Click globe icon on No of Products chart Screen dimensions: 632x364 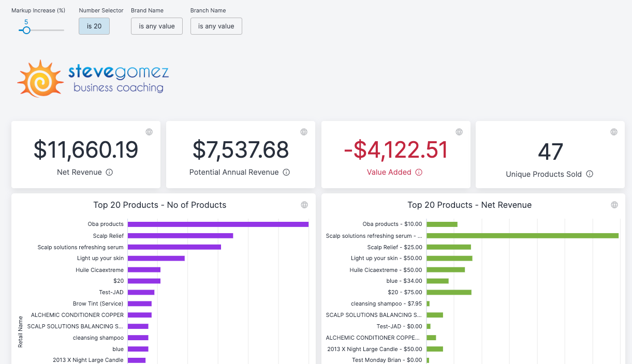click(x=304, y=205)
